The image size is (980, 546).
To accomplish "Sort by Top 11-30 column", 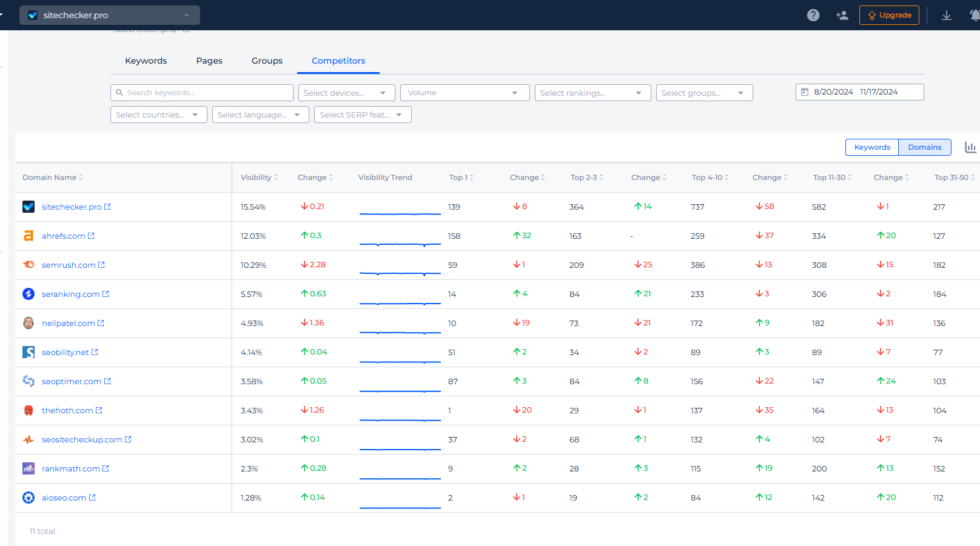I will coord(832,178).
